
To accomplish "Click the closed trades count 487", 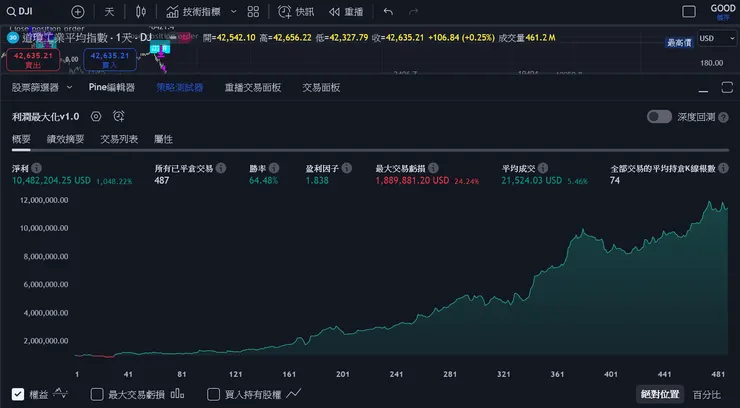I will pyautogui.click(x=161, y=181).
